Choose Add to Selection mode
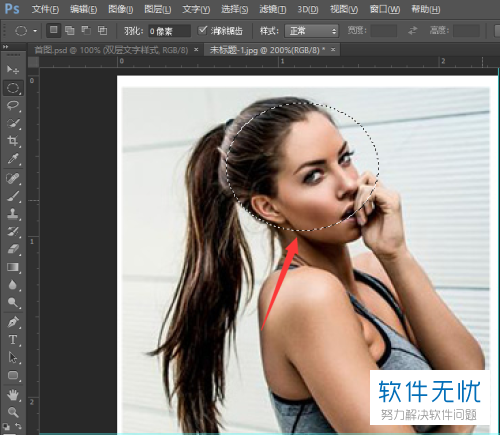 click(x=70, y=30)
